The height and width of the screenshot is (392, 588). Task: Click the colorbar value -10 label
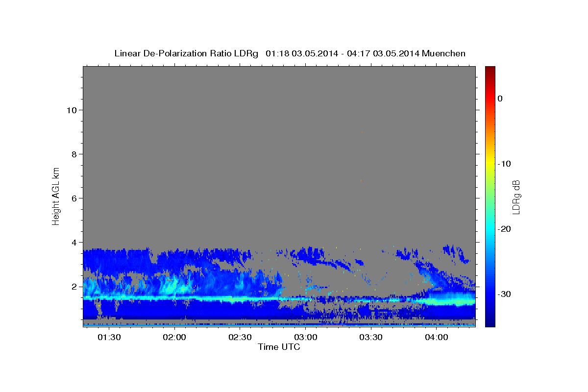503,164
